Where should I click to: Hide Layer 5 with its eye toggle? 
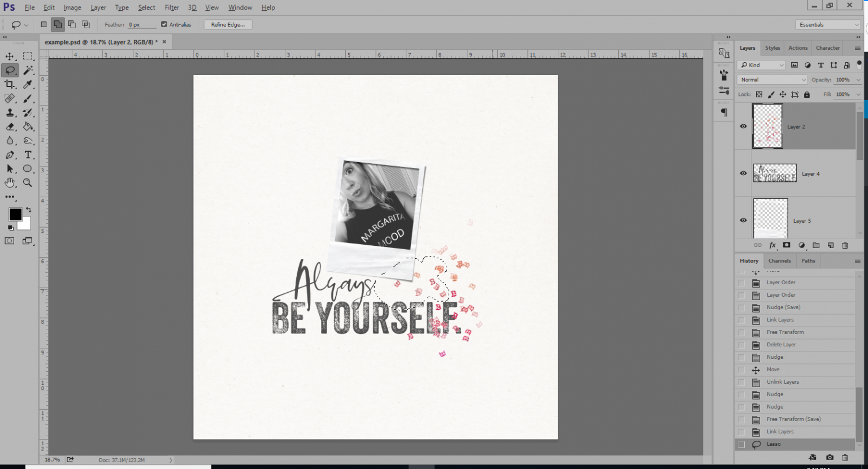click(x=743, y=220)
